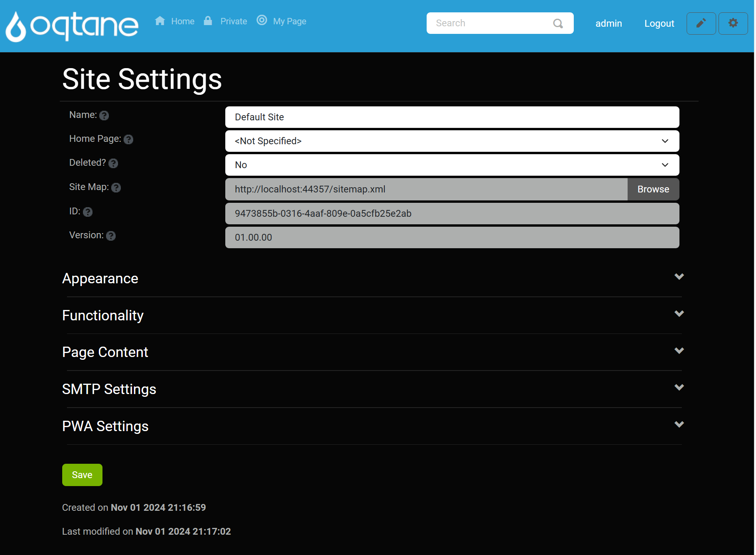Screen dimensions: 756x555
Task: Show help for Name field
Action: [x=104, y=116]
